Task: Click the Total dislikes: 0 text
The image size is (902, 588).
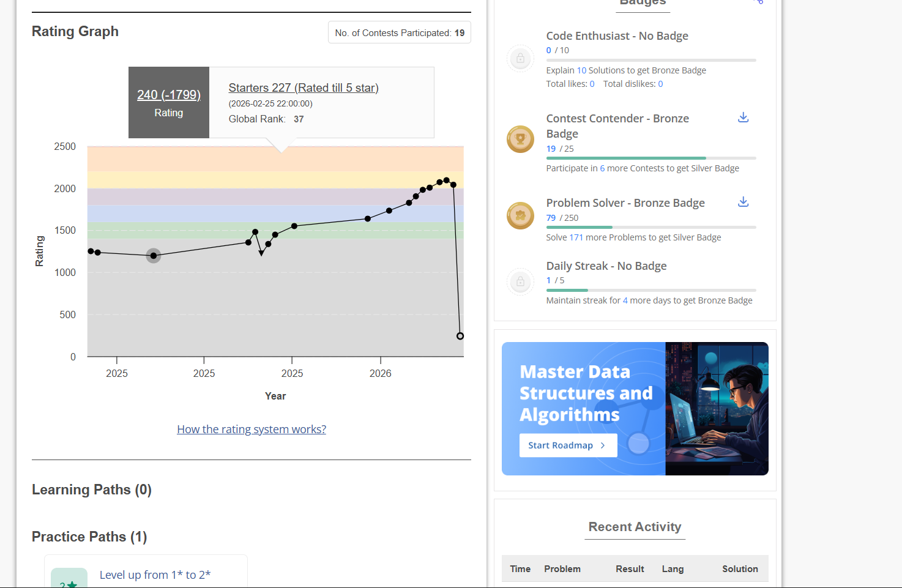Action: coord(633,84)
